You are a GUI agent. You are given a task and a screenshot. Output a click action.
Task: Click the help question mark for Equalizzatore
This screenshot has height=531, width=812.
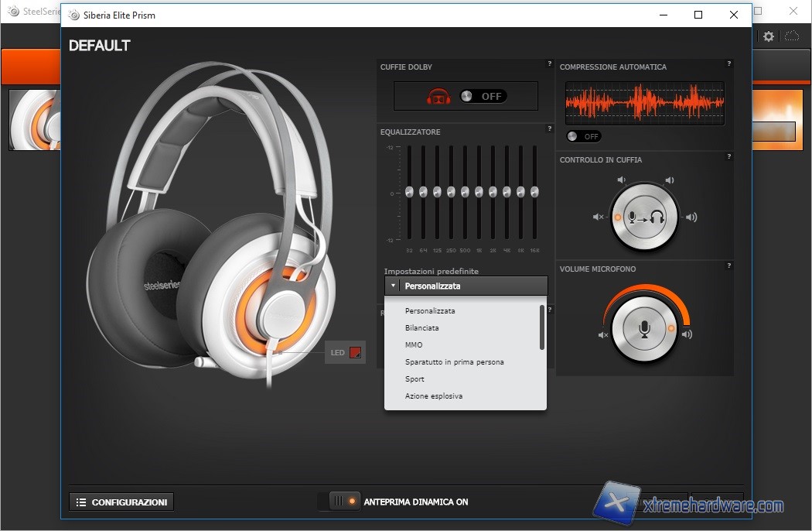coord(549,128)
